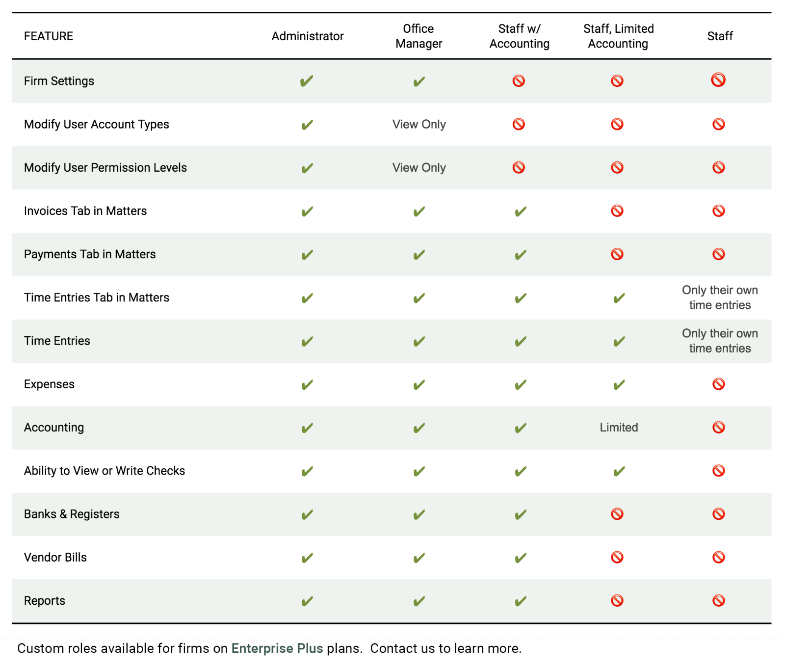Click Staff, Limited Accounting prohibited icon for Banks & Registers
This screenshot has width=785, height=672.
(x=617, y=514)
